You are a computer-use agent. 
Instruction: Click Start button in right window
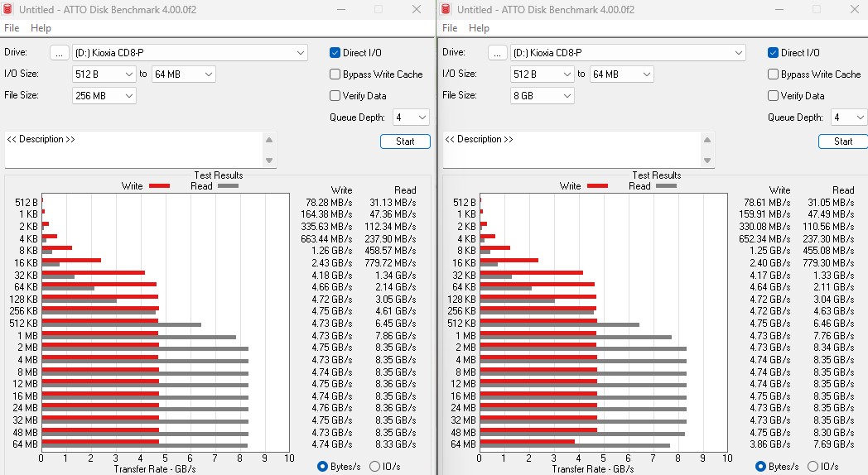[843, 142]
